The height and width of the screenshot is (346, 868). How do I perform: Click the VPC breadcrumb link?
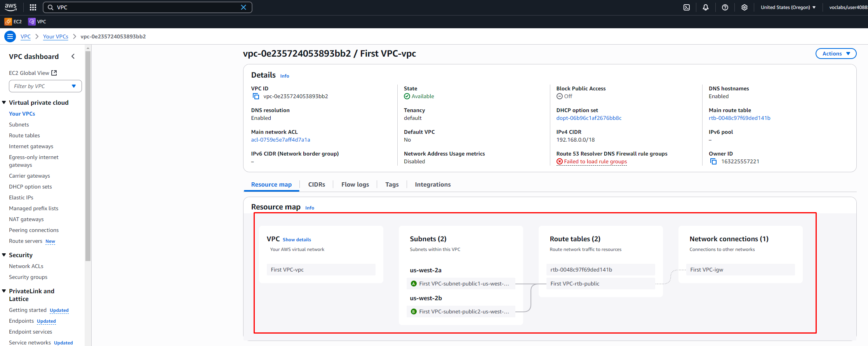[26, 36]
